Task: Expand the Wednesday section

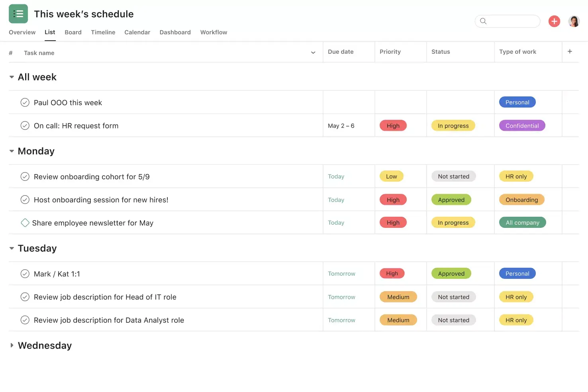Action: click(x=12, y=345)
